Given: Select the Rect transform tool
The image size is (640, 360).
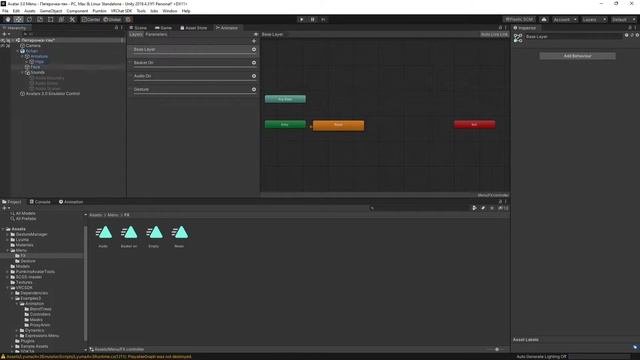Looking at the screenshot, I should click(51, 19).
